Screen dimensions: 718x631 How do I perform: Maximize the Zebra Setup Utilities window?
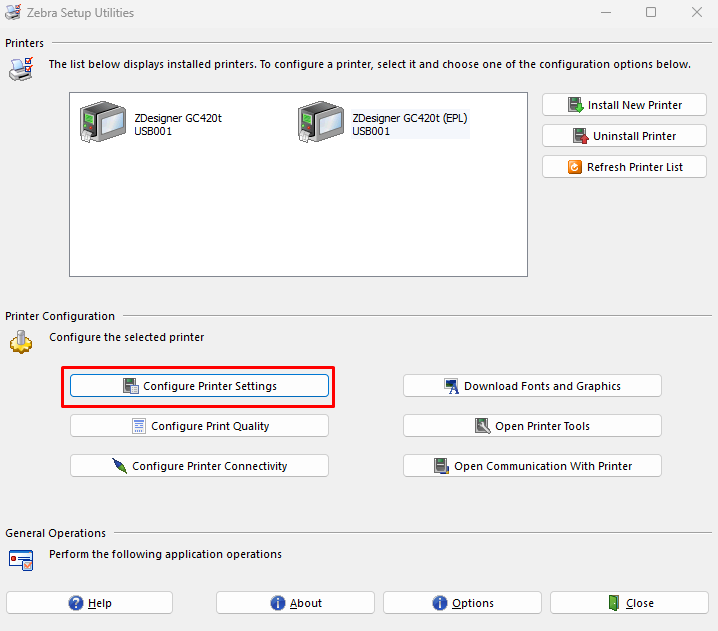point(651,12)
